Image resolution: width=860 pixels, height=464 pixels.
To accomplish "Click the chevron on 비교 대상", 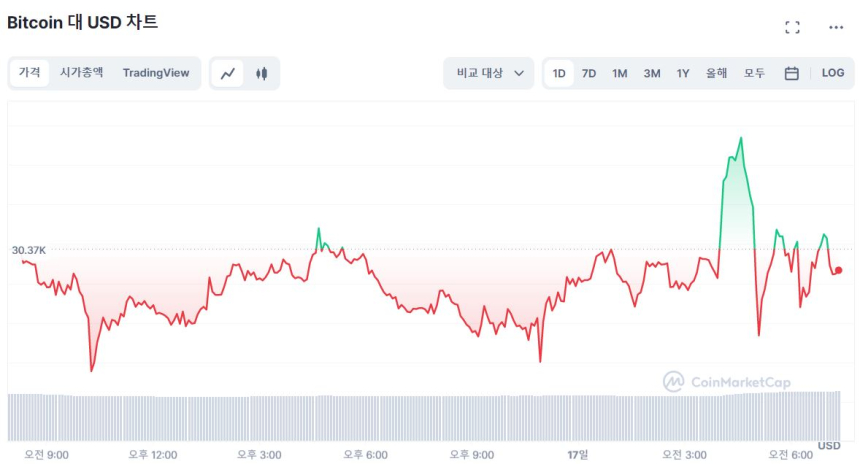I will pos(519,73).
